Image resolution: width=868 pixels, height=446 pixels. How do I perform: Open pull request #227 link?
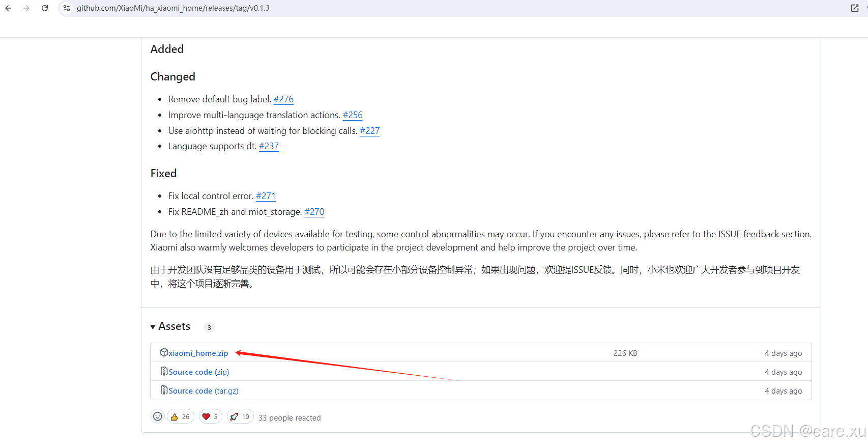pos(370,131)
